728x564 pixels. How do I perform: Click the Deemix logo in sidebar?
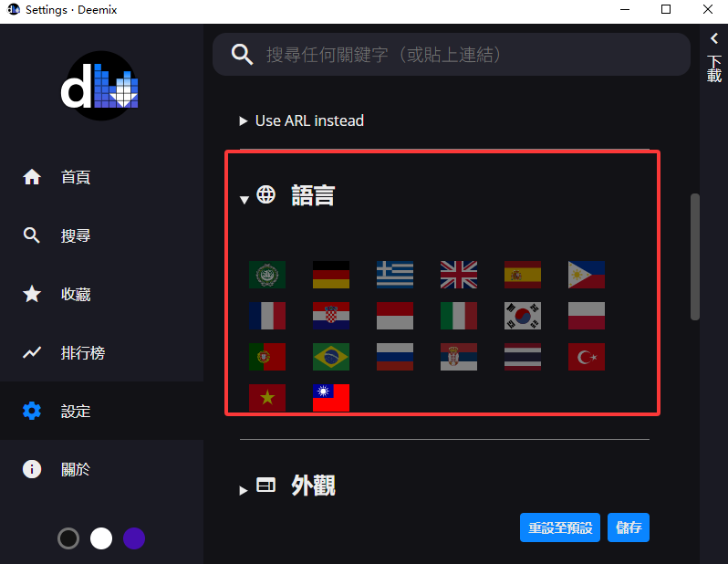coord(100,86)
